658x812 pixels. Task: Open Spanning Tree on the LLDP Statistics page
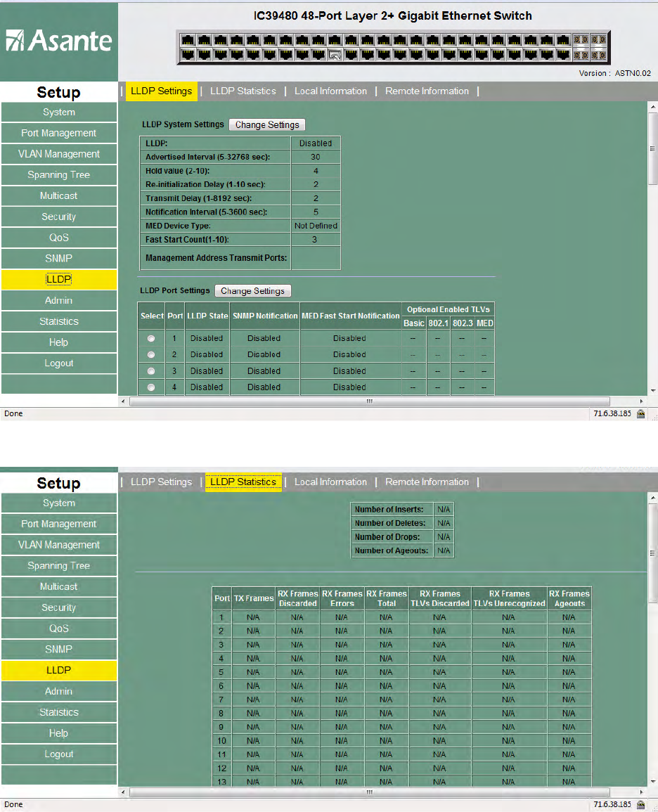(59, 566)
